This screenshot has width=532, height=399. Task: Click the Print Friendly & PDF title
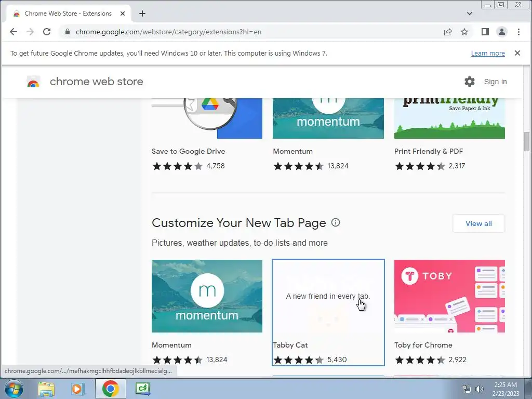click(x=429, y=151)
